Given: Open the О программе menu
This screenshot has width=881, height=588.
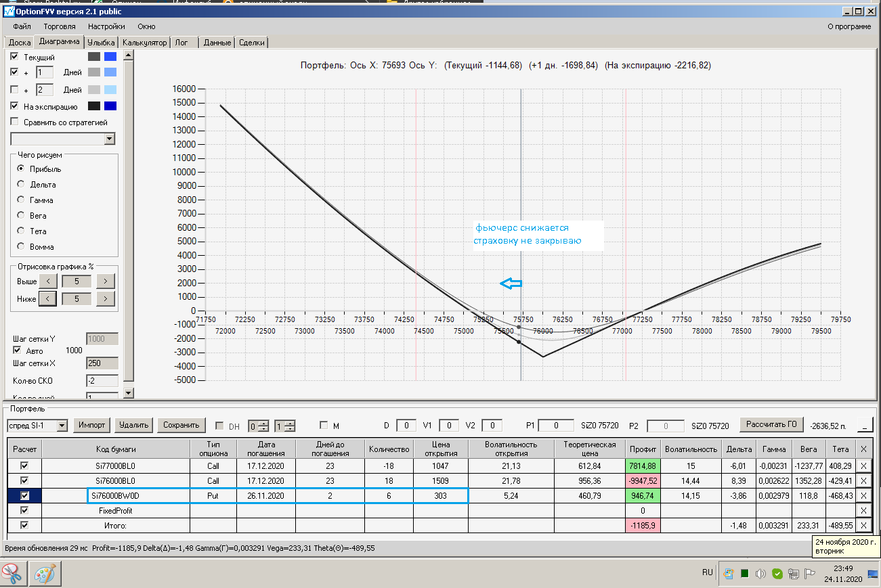Looking at the screenshot, I should [849, 26].
